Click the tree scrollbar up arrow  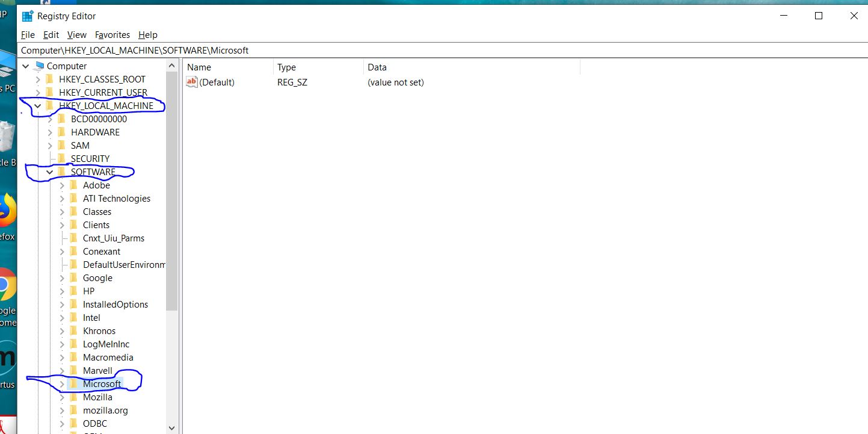[x=172, y=66]
